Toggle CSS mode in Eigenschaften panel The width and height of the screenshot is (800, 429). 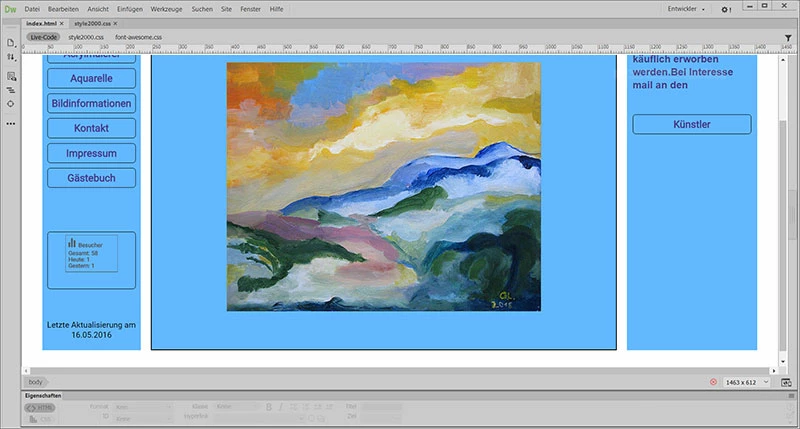pyautogui.click(x=40, y=419)
